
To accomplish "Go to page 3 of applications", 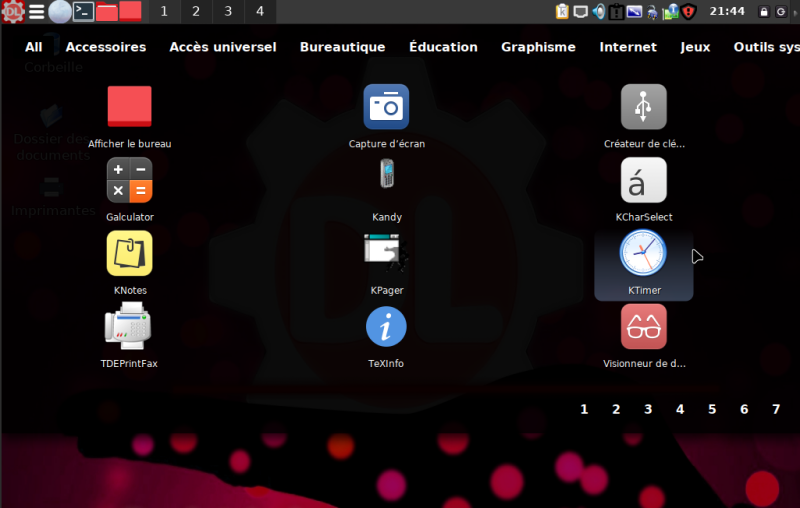I will click(648, 409).
